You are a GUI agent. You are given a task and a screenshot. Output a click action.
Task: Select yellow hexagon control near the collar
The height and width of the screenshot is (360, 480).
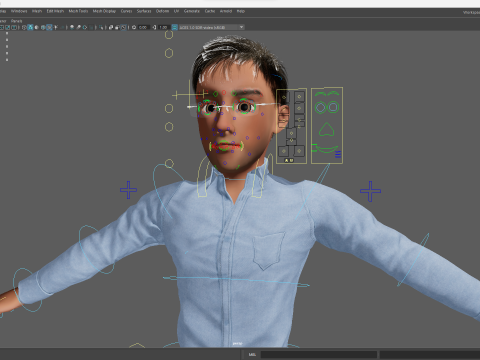click(x=169, y=163)
